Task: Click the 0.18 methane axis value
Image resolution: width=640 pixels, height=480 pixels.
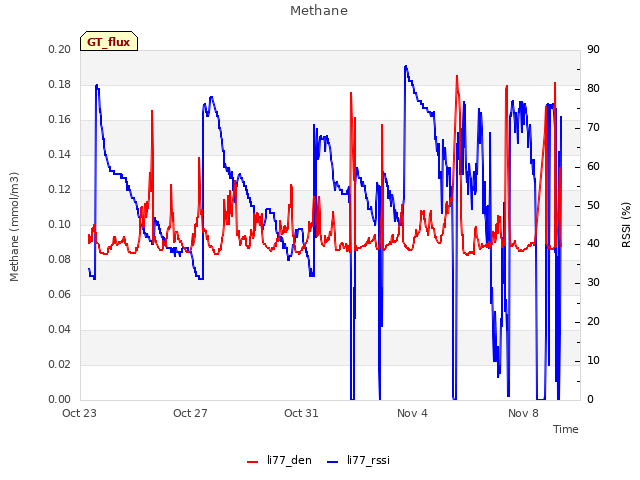Action: [x=60, y=84]
